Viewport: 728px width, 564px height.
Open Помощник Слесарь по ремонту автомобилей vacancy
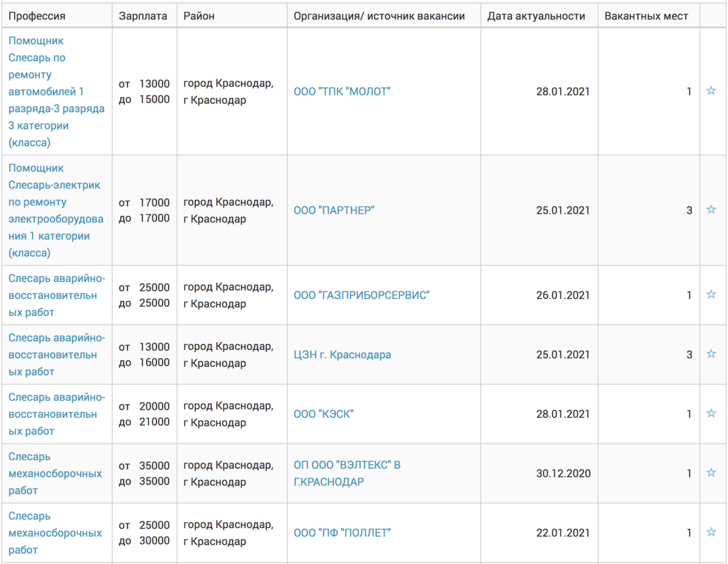click(56, 92)
